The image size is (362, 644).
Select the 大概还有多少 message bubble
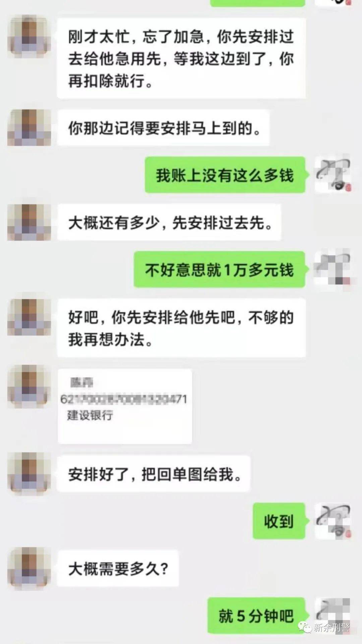(169, 222)
